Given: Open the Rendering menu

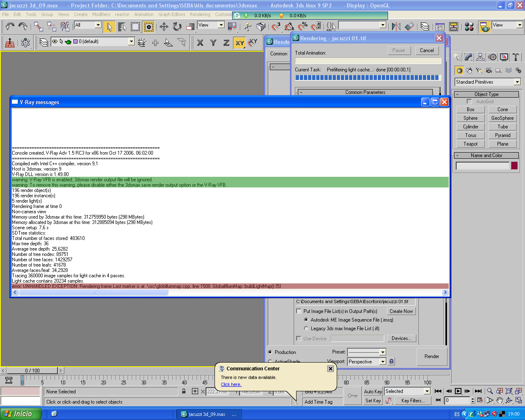Looking at the screenshot, I should coord(200,14).
